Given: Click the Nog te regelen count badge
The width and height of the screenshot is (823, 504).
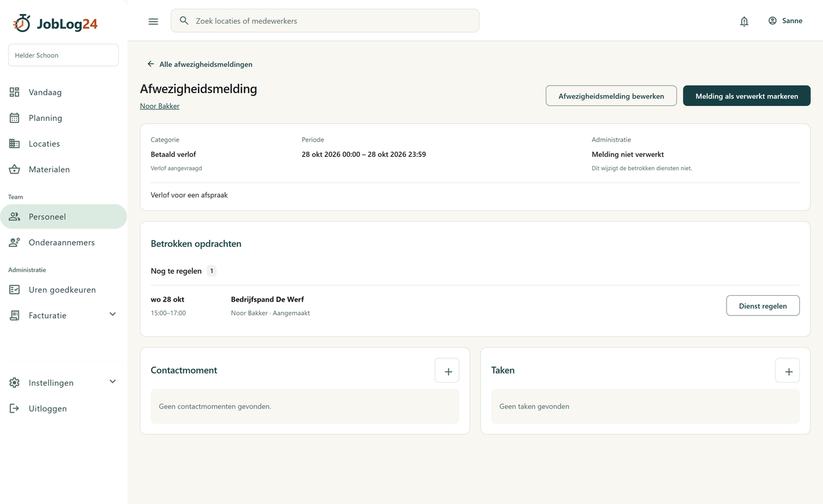Looking at the screenshot, I should point(212,271).
